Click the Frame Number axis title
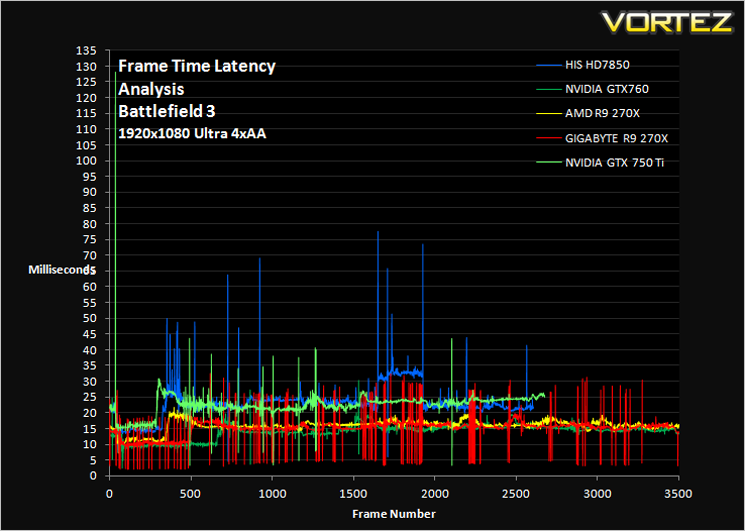The image size is (745, 531). pos(393,514)
